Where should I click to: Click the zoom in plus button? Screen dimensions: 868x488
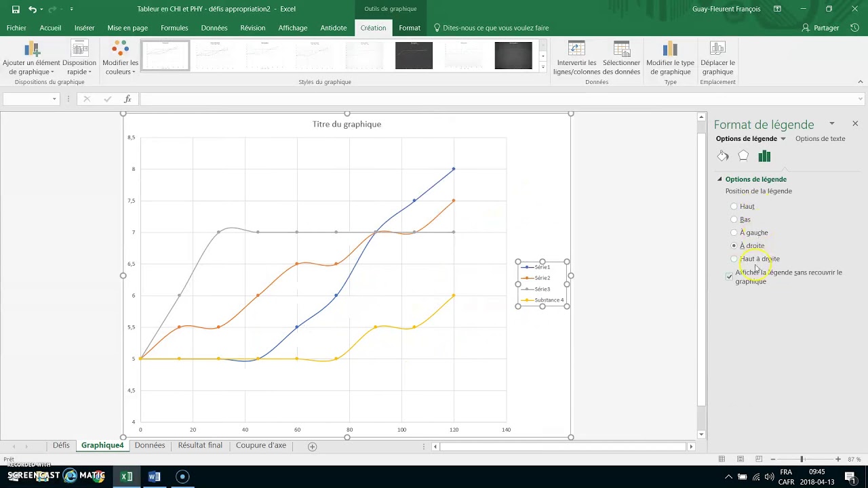click(838, 459)
